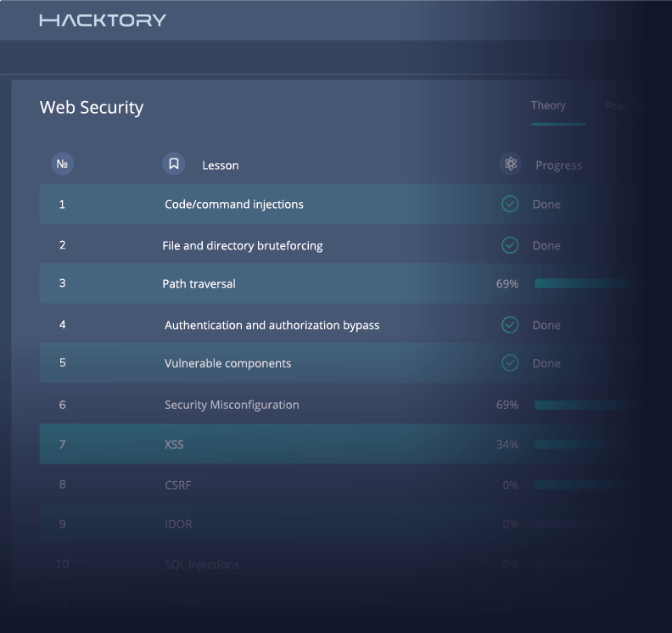
Task: Open the Security Misconfiguration lesson
Action: (x=232, y=405)
